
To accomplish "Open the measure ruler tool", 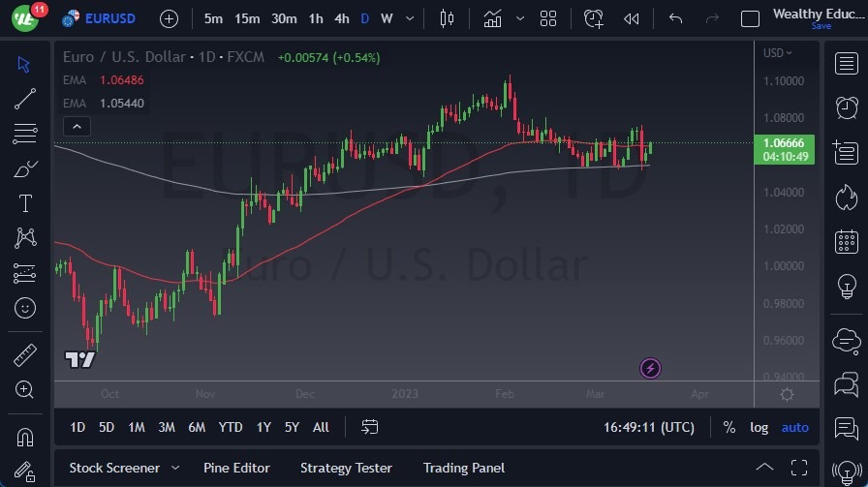I will pyautogui.click(x=25, y=355).
